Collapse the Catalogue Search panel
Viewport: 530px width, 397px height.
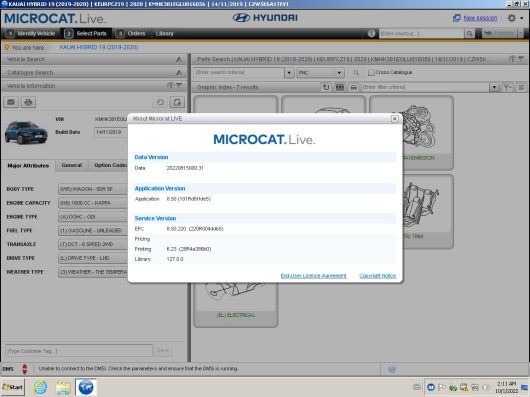click(x=179, y=73)
